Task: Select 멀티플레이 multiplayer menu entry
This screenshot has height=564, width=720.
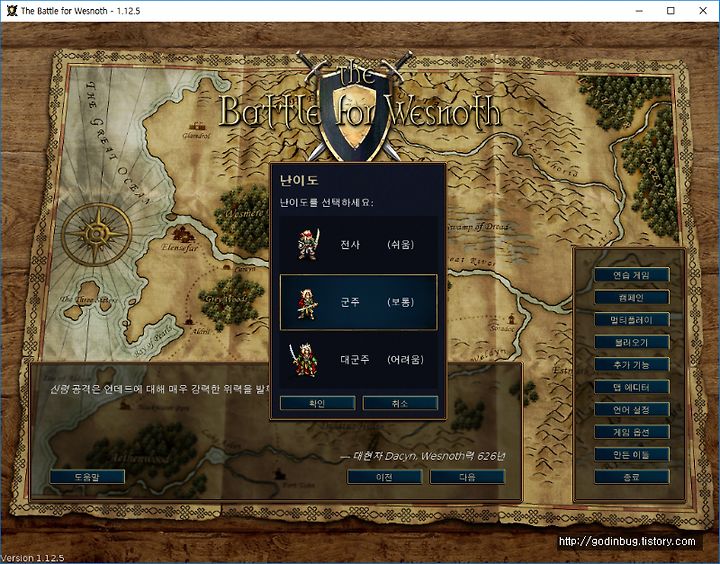Action: point(632,320)
